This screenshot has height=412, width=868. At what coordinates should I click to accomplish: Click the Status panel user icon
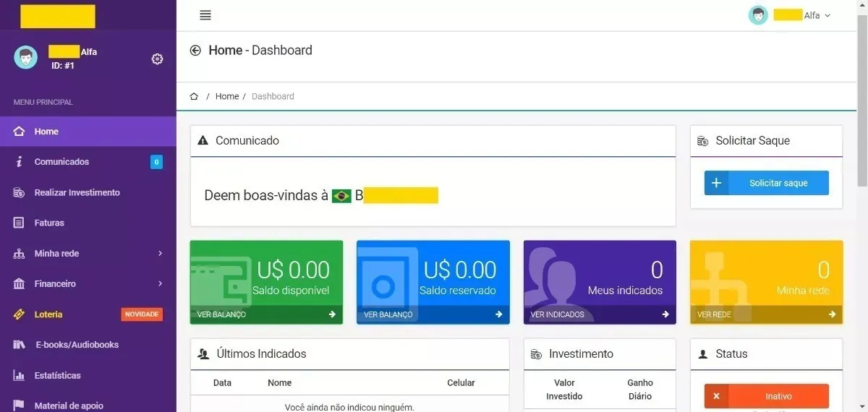pyautogui.click(x=703, y=354)
